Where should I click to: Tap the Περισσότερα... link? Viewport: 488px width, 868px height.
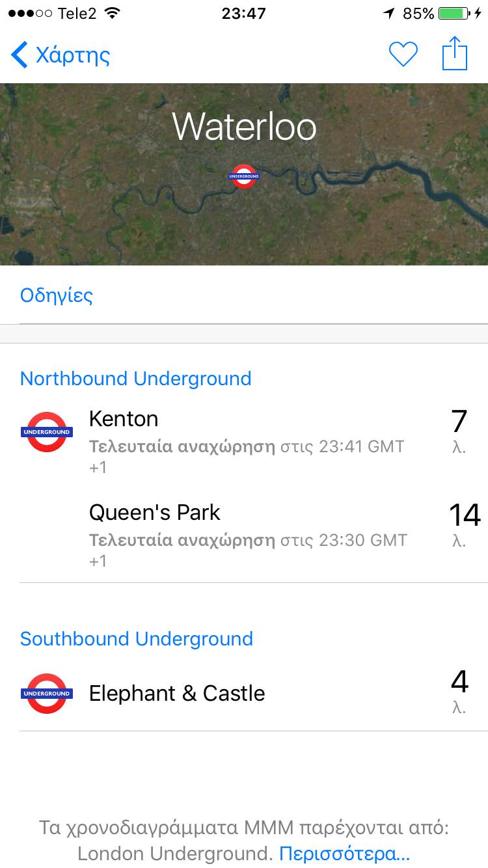point(344,853)
